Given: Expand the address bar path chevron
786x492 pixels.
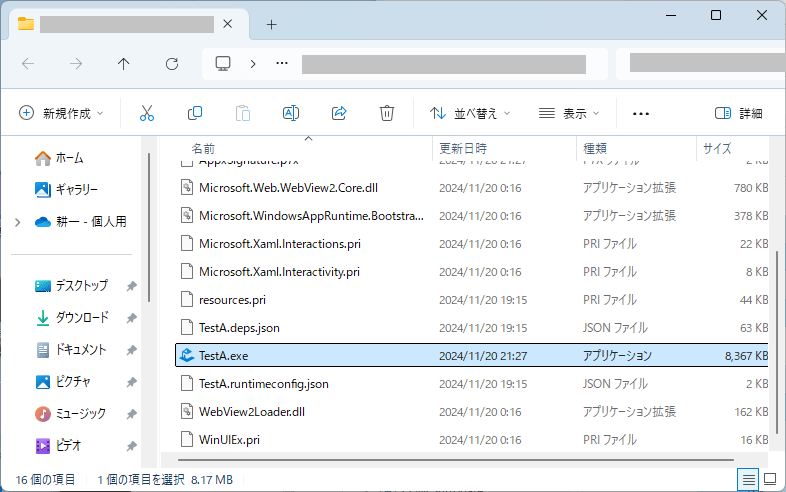Looking at the screenshot, I should (x=253, y=64).
